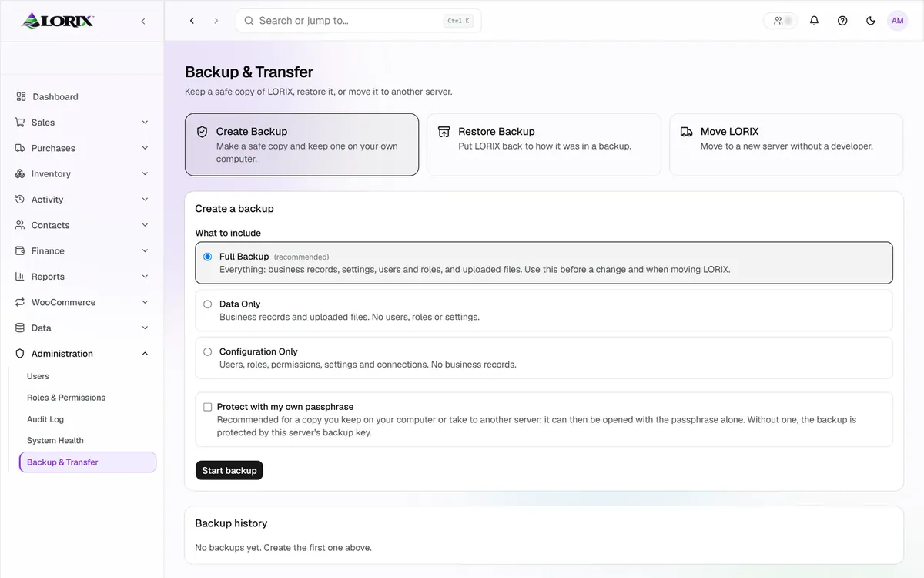
Task: Click the 'Backup history' heading
Action: click(x=231, y=523)
